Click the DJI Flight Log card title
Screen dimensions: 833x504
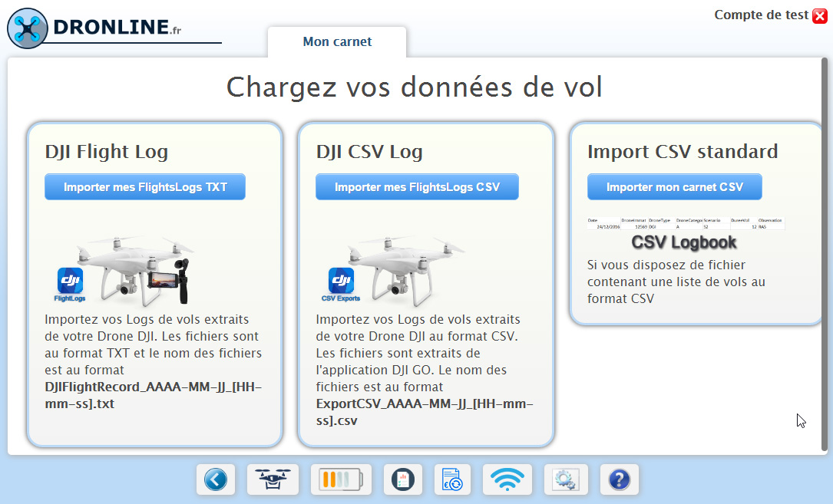tap(106, 152)
